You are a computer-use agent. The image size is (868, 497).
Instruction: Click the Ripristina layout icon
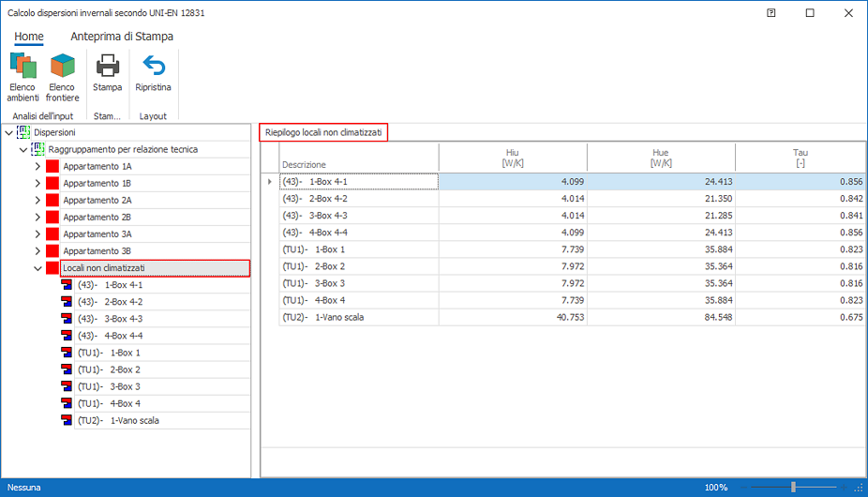pyautogui.click(x=153, y=73)
